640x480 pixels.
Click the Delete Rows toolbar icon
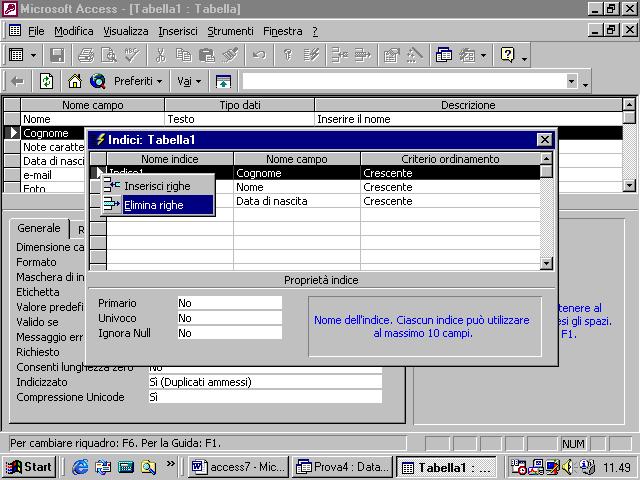point(362,55)
